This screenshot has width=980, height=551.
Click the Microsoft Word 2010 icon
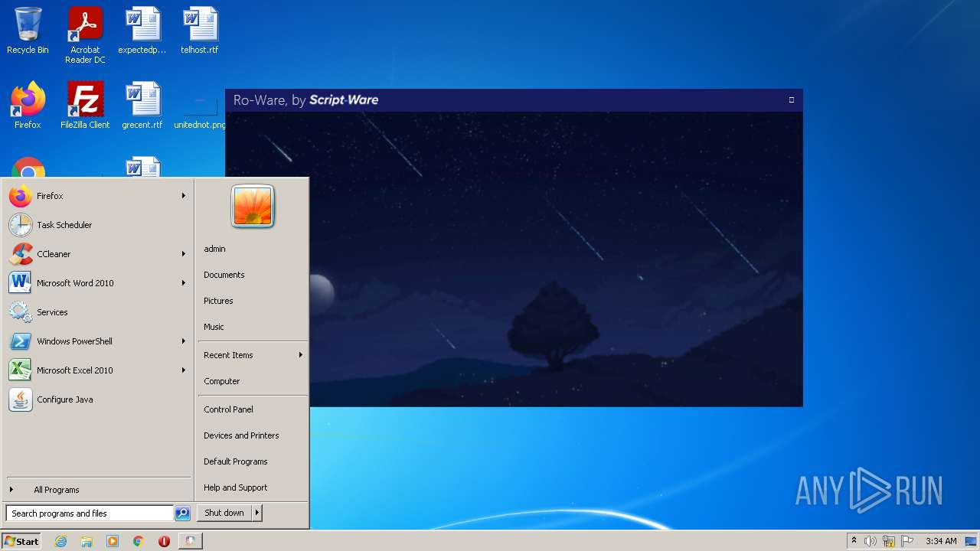(x=21, y=283)
